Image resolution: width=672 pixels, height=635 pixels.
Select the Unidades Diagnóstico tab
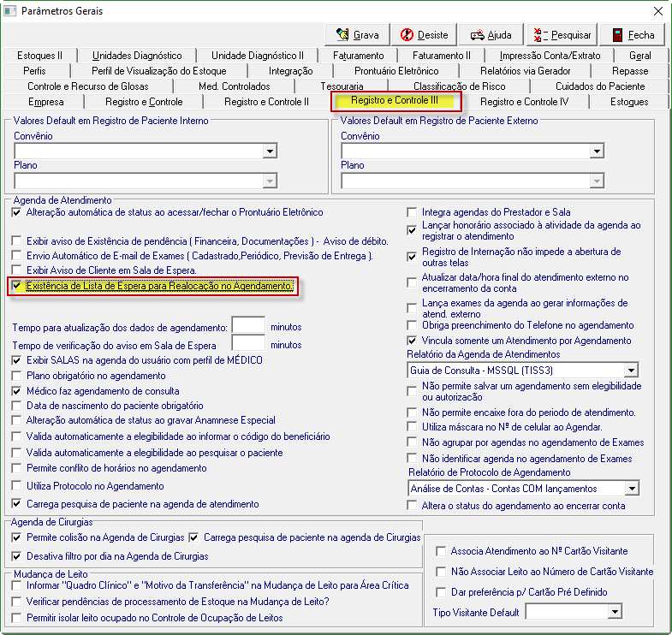tap(137, 56)
